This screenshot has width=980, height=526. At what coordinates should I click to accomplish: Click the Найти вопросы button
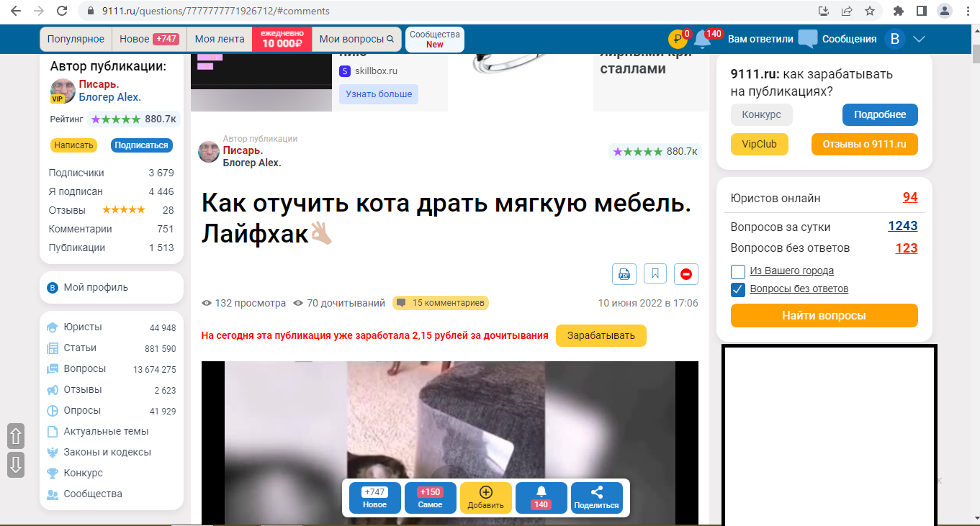click(824, 316)
